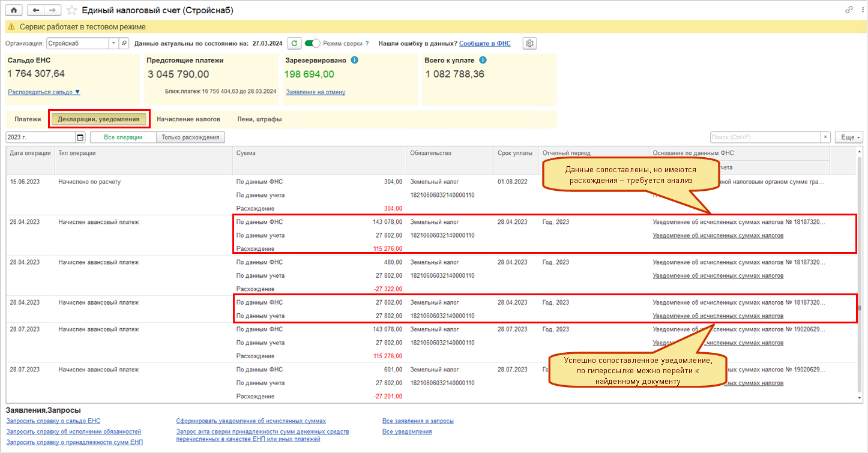The image size is (868, 453).
Task: Switch filter to Только расхождения
Action: 190,137
